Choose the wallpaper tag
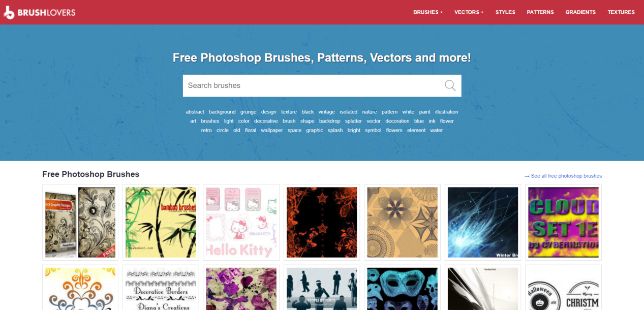The image size is (644, 310). [272, 130]
